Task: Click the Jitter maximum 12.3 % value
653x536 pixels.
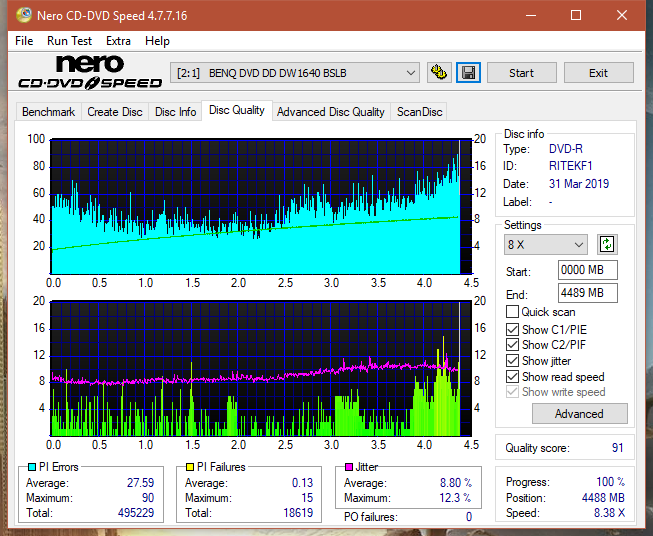Action: 456,498
